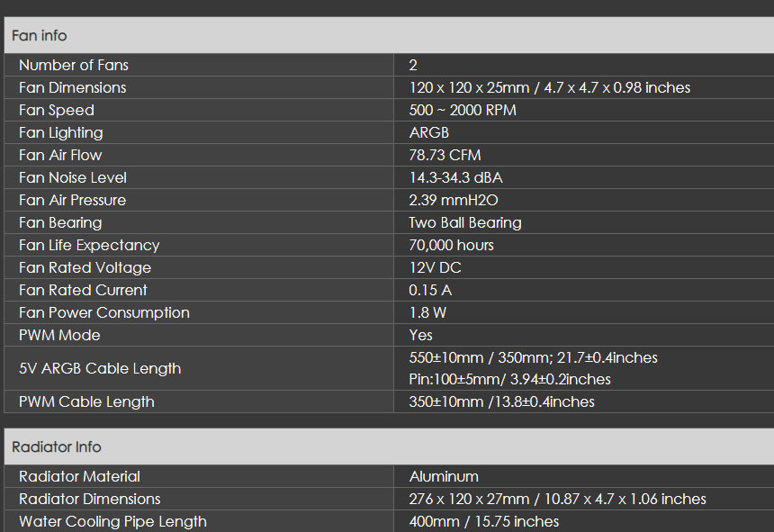Image resolution: width=774 pixels, height=532 pixels.
Task: Select the Fan Rated Current 0.15 A value
Action: pyautogui.click(x=430, y=290)
